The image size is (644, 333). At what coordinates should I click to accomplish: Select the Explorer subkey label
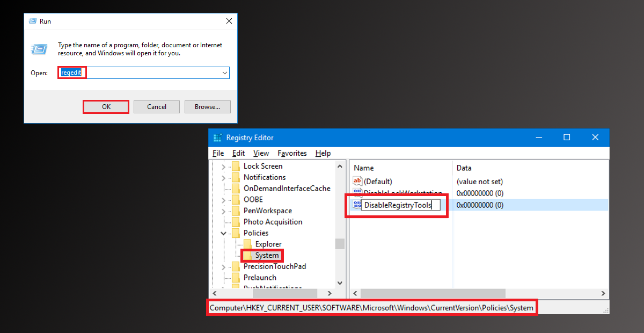tap(268, 244)
